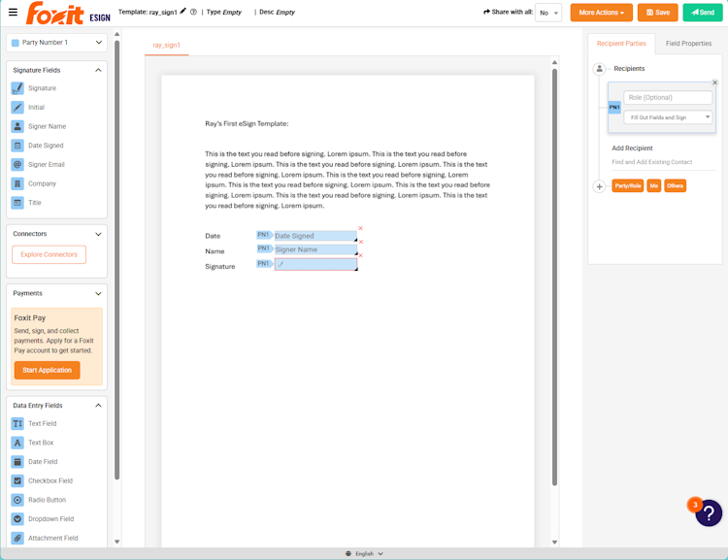This screenshot has height=560, width=728.
Task: Remove the PN1 recipient card
Action: (x=715, y=82)
